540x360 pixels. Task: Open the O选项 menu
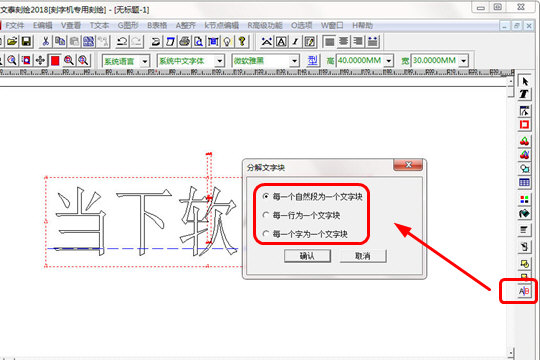point(302,25)
